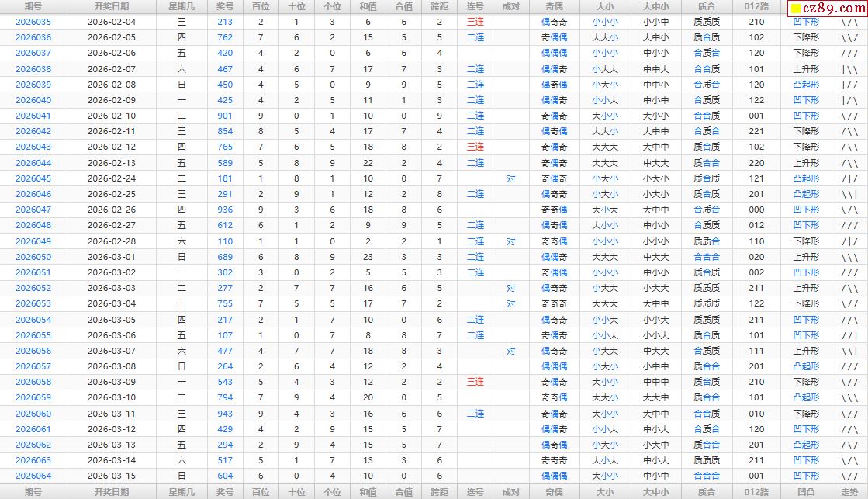Open period 2026050 link
Screen dimensions: 868x499
click(x=33, y=257)
